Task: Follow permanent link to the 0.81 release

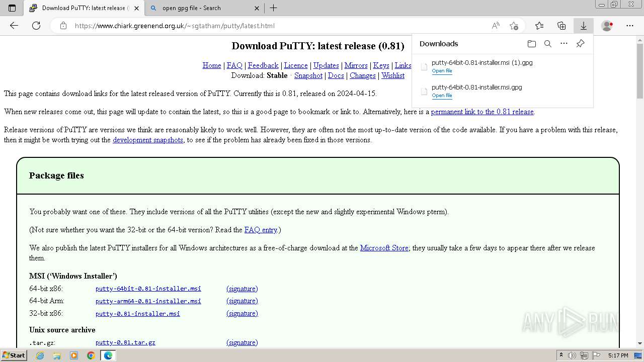Action: tap(482, 112)
